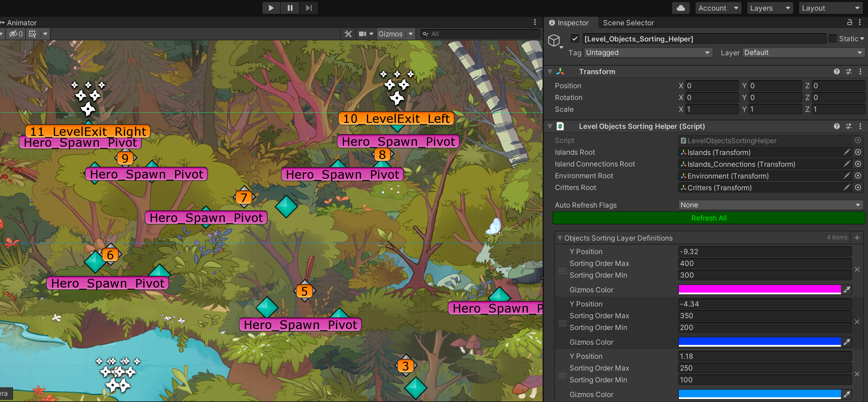Click the Step frame button
The height and width of the screenshot is (402, 868).
309,8
